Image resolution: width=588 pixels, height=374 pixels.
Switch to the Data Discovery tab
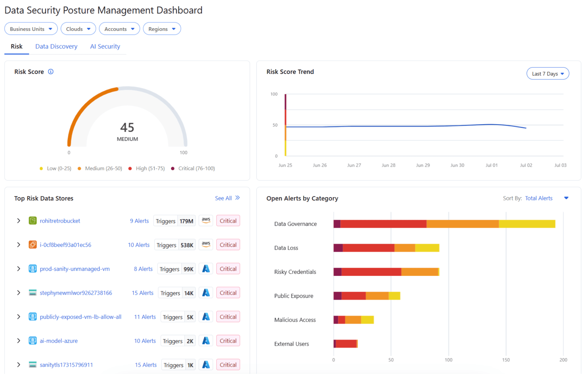56,46
